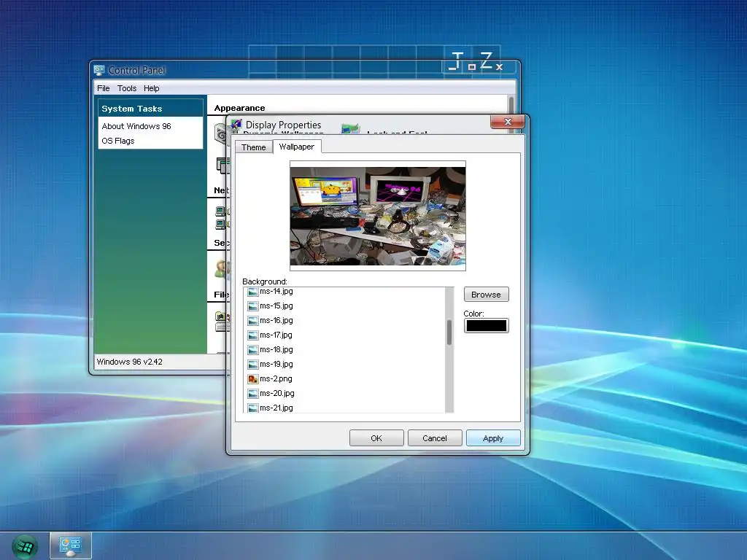This screenshot has height=560, width=747.
Task: Click the Look and Feel icon in Control Panel
Action: [351, 128]
